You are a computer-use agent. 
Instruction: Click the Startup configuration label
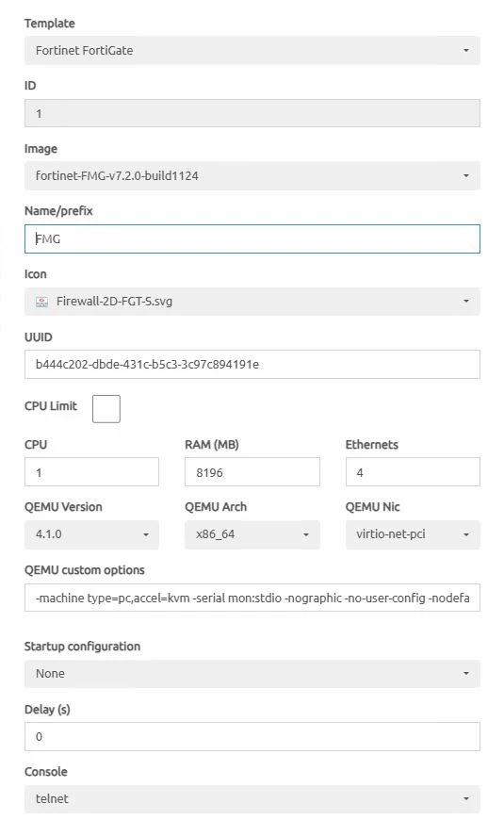point(83,647)
